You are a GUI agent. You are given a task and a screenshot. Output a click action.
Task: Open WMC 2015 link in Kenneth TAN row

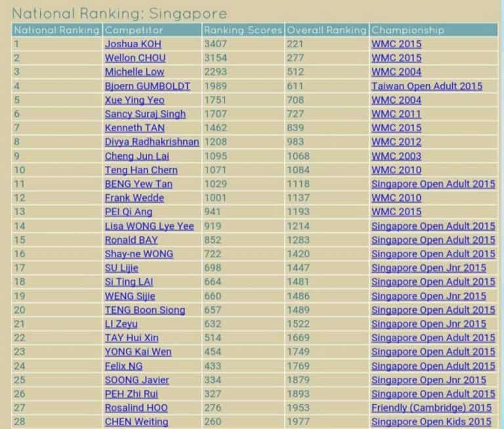(x=396, y=128)
